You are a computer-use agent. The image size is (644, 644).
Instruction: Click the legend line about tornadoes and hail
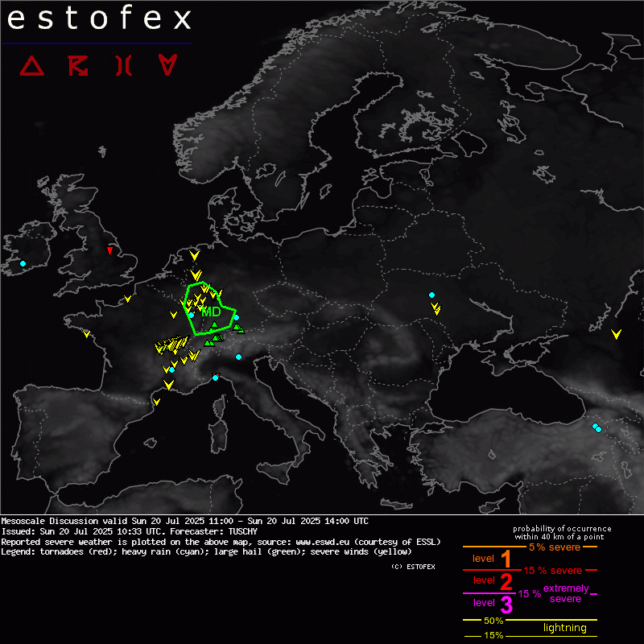[x=206, y=551]
